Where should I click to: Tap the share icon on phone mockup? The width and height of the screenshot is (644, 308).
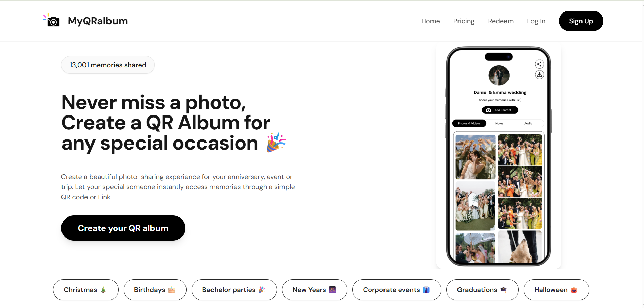[x=539, y=64]
